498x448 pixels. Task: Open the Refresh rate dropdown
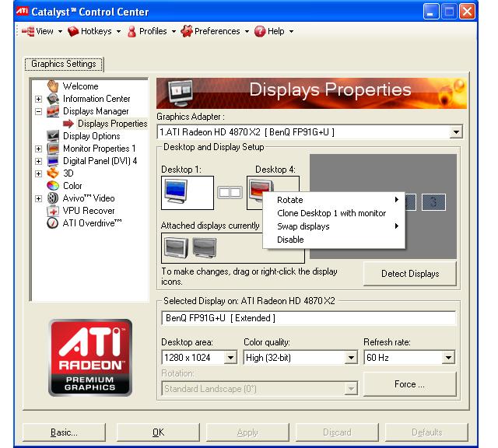[448, 358]
